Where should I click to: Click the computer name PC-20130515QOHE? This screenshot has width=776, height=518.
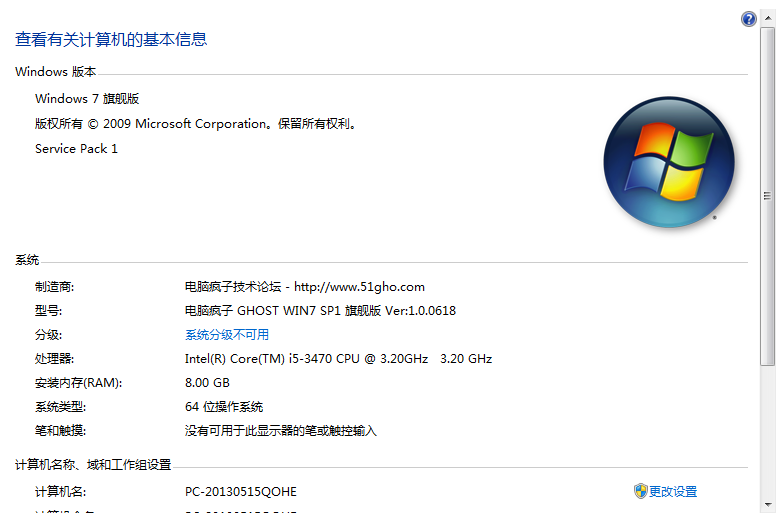[241, 492]
